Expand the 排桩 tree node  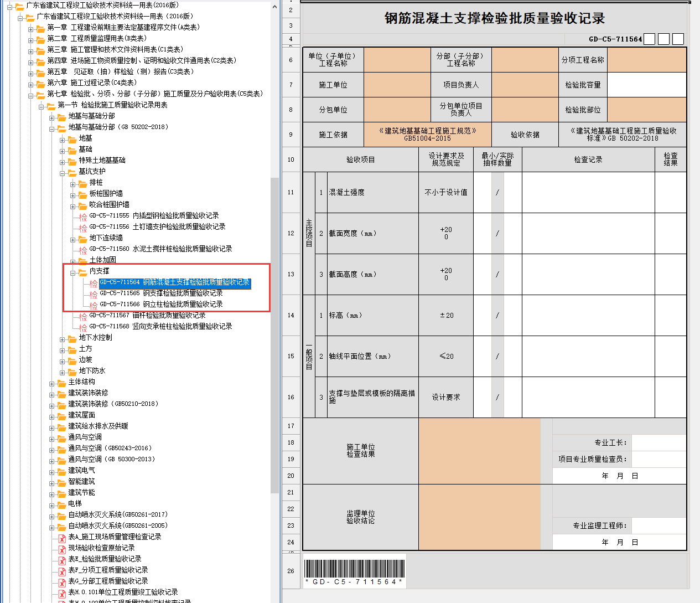pyautogui.click(x=73, y=183)
